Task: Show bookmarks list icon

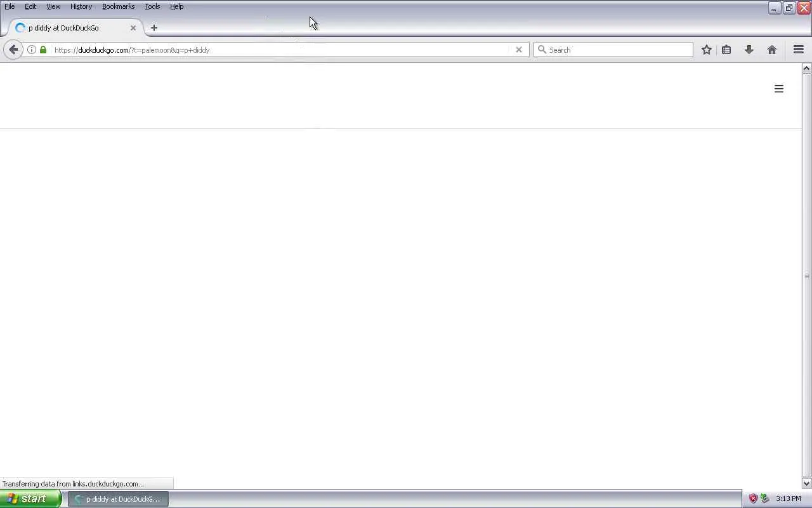Action: (726, 50)
